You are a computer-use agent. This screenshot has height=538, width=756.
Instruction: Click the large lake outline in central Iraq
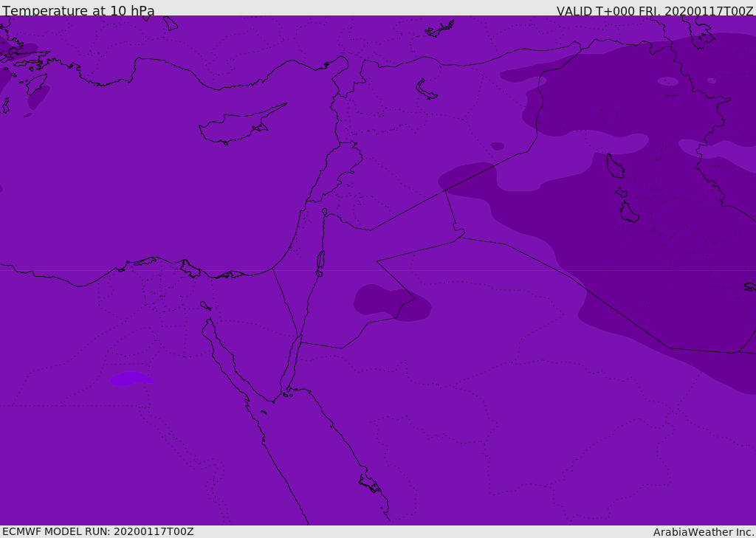pyautogui.click(x=614, y=166)
